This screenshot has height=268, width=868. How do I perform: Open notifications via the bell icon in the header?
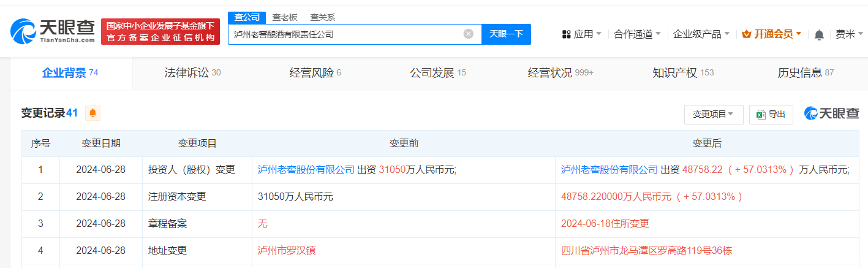[x=819, y=34]
